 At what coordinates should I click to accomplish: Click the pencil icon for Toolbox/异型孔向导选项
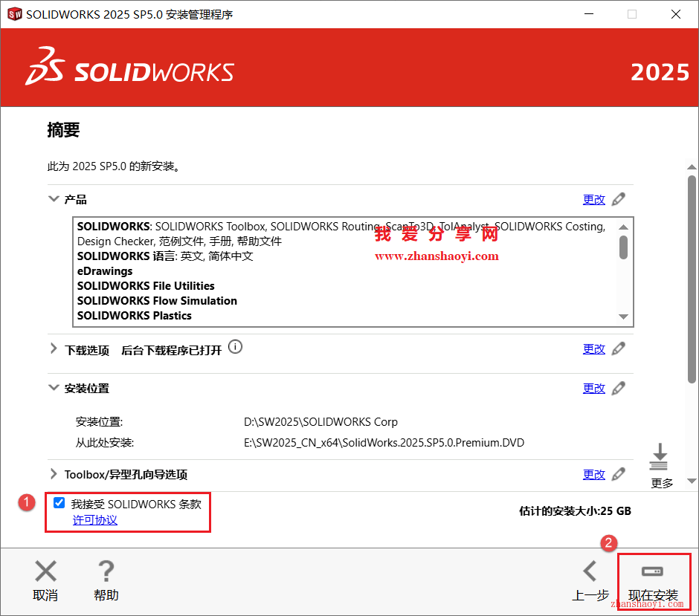click(618, 474)
